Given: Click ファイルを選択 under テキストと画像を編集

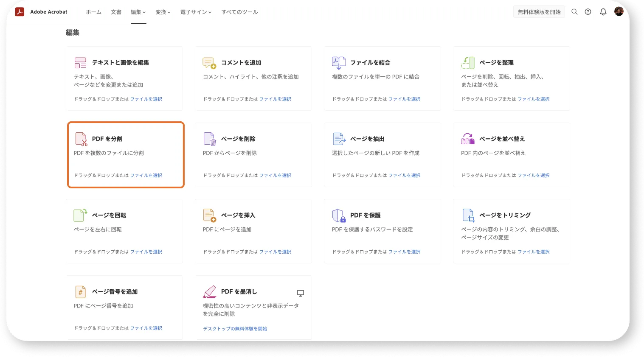Looking at the screenshot, I should (146, 99).
